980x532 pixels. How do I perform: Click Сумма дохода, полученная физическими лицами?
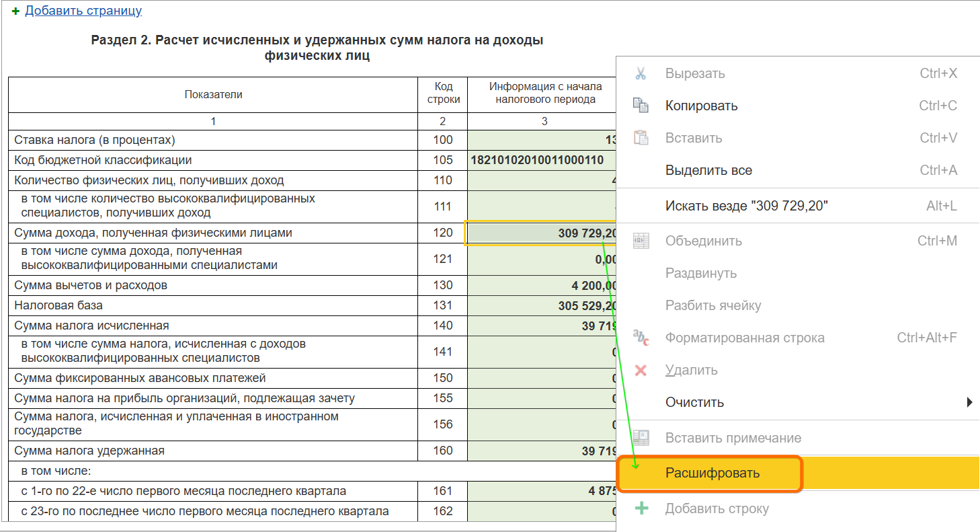pyautogui.click(x=153, y=233)
